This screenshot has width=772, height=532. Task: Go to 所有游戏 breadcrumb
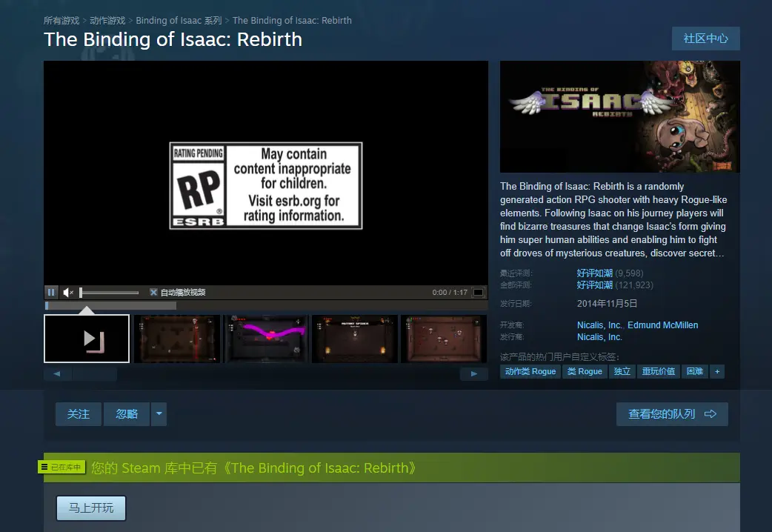coord(61,21)
